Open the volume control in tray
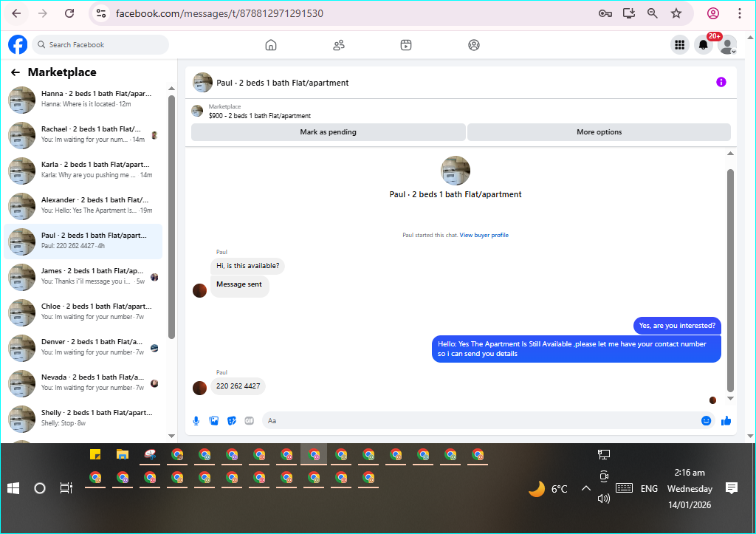756x534 pixels. coord(604,499)
